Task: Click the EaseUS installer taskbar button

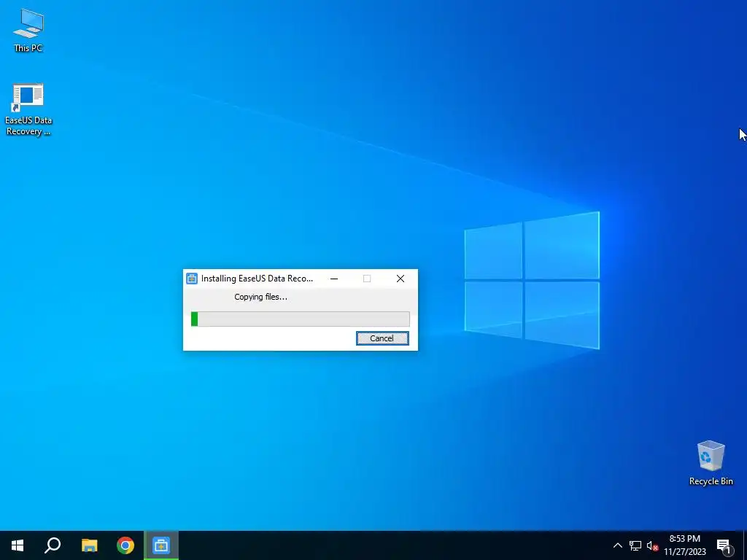Action: [161, 545]
